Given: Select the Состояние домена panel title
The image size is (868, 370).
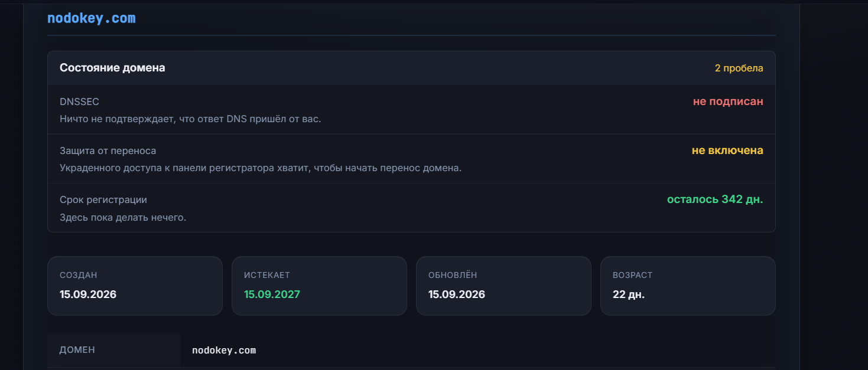Looking at the screenshot, I should 112,68.
